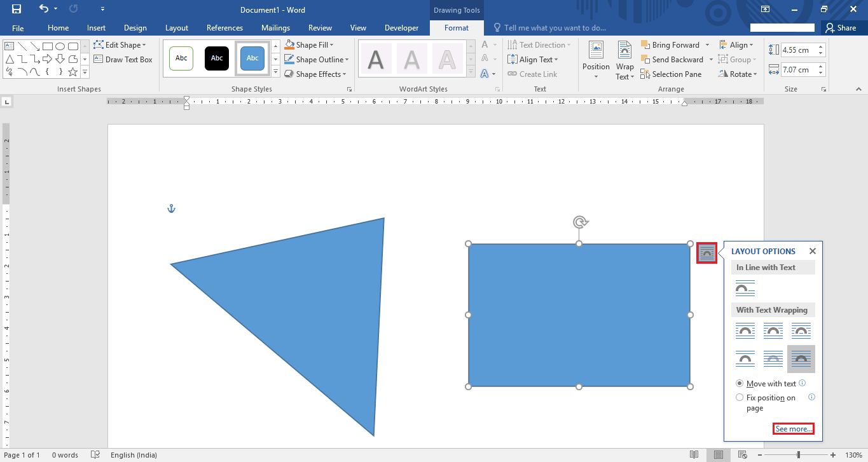Select Move with text radio button
The image size is (868, 462).
pos(766,384)
